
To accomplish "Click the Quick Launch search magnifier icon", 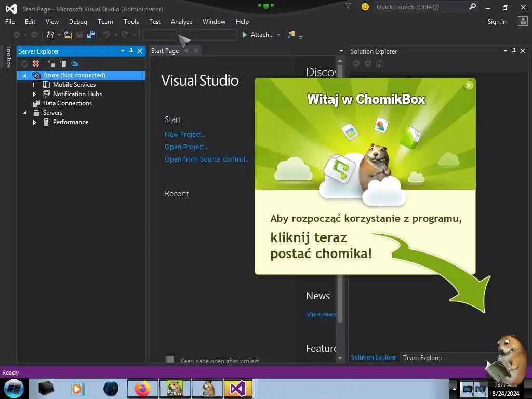I will coord(472,6).
